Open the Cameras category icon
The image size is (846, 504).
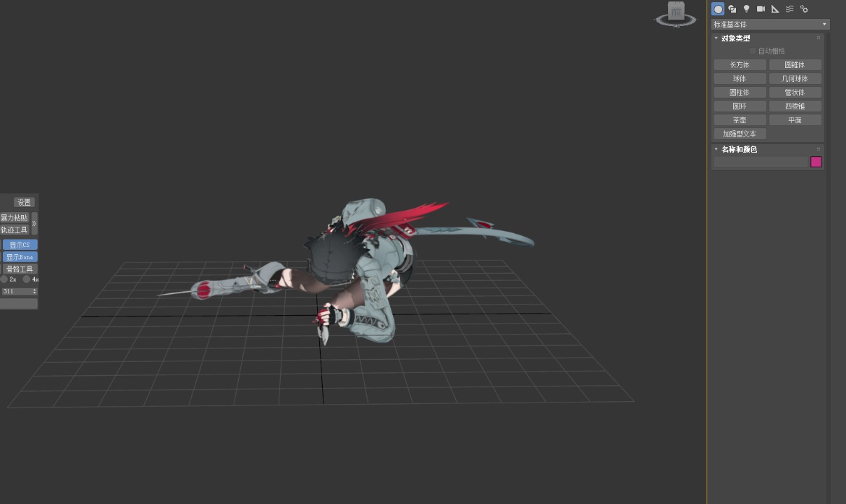coord(761,9)
